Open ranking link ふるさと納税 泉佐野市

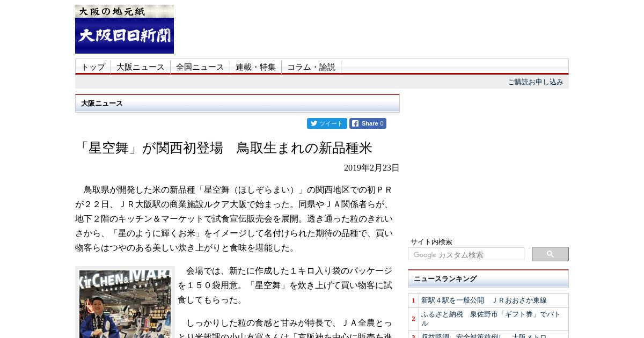click(x=491, y=319)
